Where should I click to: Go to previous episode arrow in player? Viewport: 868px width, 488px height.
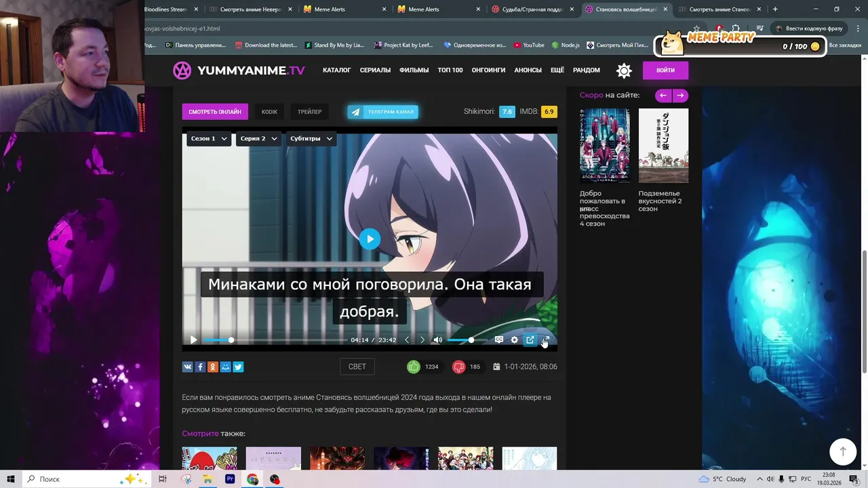(x=407, y=340)
